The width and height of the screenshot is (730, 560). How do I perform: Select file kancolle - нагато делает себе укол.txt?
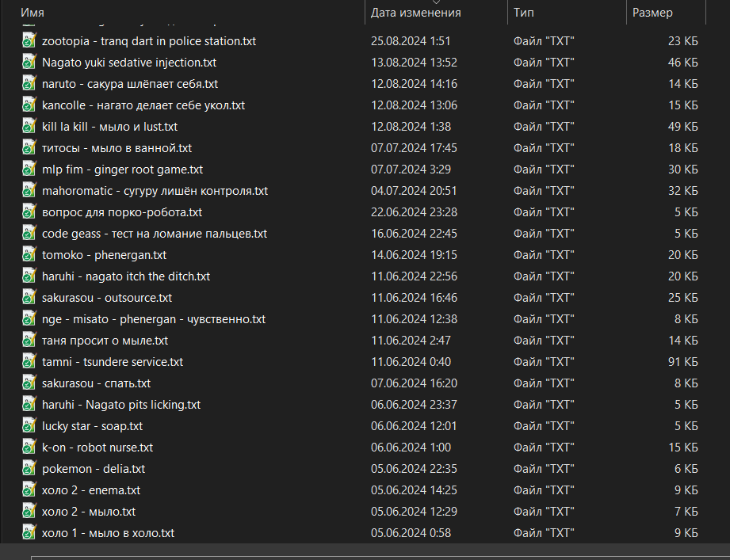(x=143, y=105)
